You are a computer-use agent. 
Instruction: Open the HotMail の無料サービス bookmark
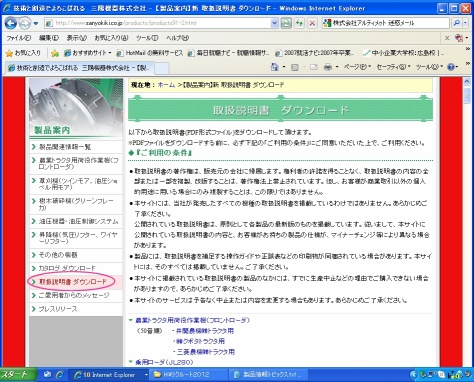tap(150, 53)
